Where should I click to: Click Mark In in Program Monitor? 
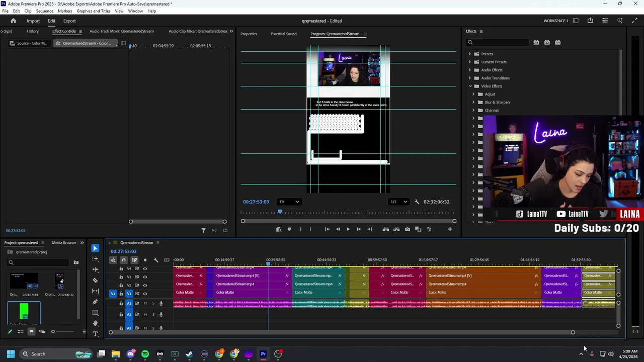tap(300, 229)
